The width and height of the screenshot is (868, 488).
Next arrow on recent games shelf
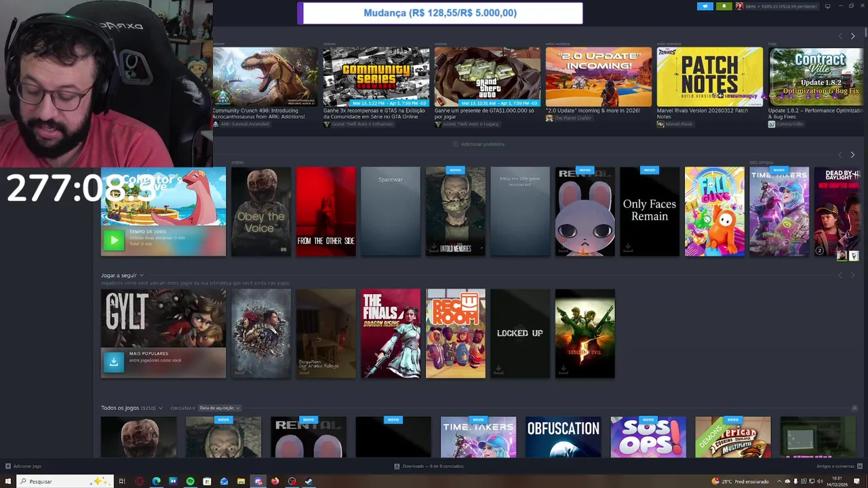(x=852, y=155)
